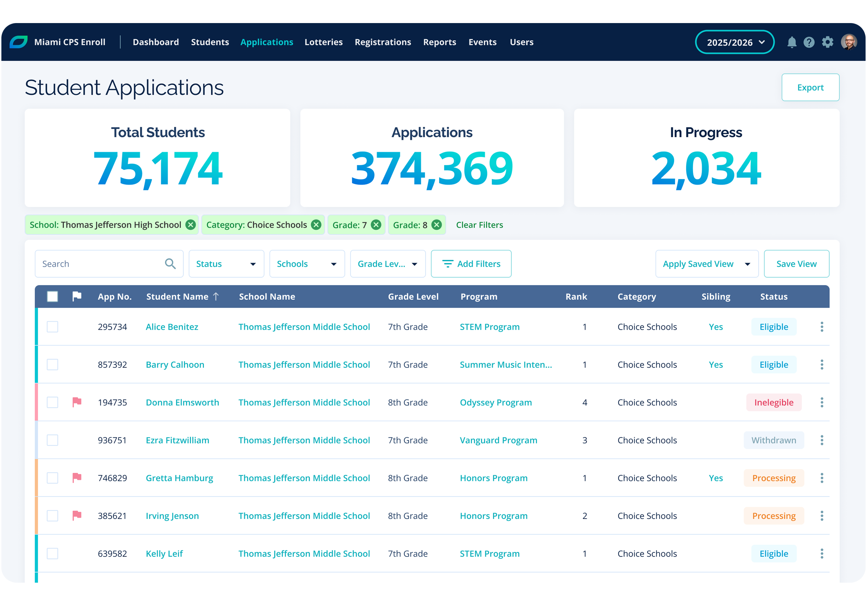
Task: Click the Export button
Action: (810, 87)
